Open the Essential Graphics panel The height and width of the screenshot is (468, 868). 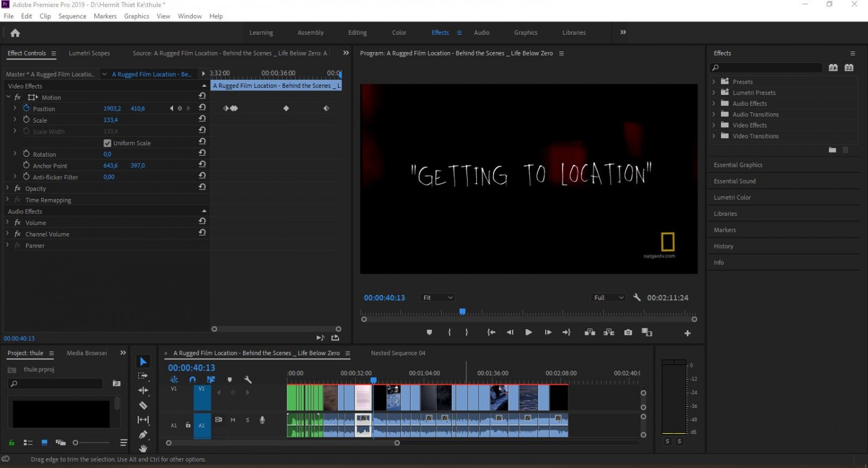(738, 165)
